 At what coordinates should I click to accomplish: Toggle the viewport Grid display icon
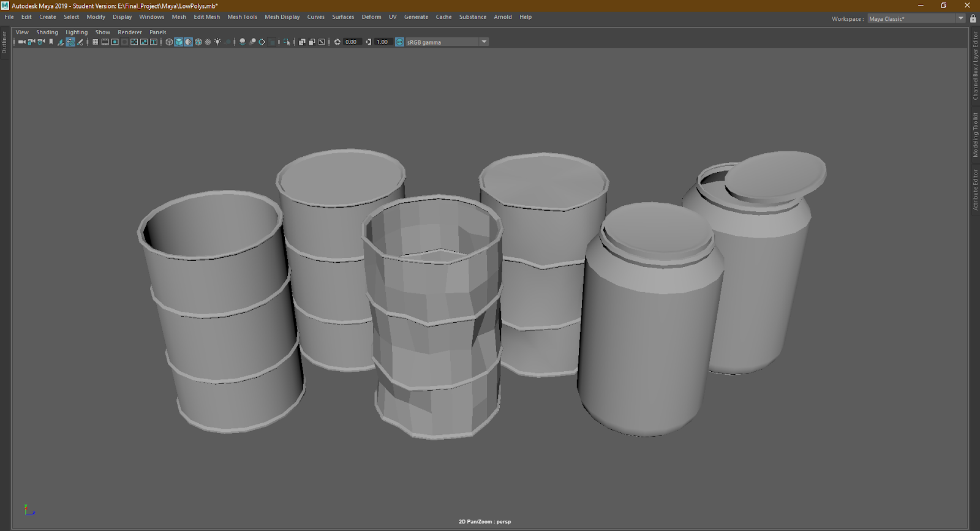[x=95, y=42]
